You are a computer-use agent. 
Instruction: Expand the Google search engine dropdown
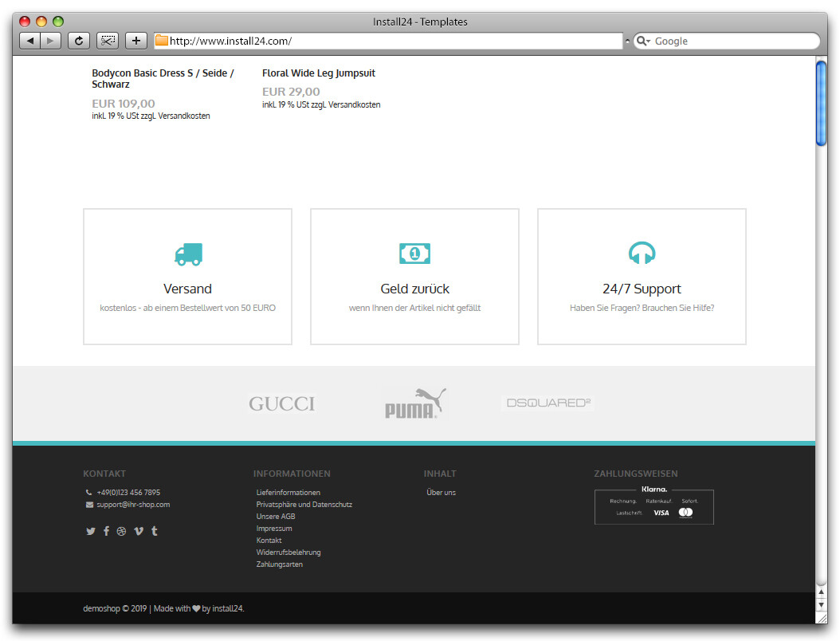(x=643, y=41)
